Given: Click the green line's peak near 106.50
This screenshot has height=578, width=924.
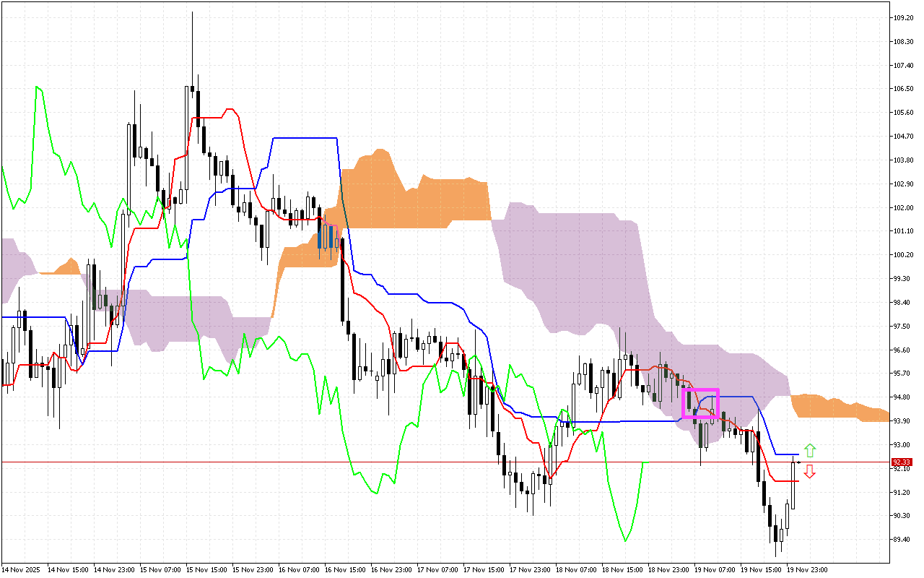Looking at the screenshot, I should [x=39, y=88].
